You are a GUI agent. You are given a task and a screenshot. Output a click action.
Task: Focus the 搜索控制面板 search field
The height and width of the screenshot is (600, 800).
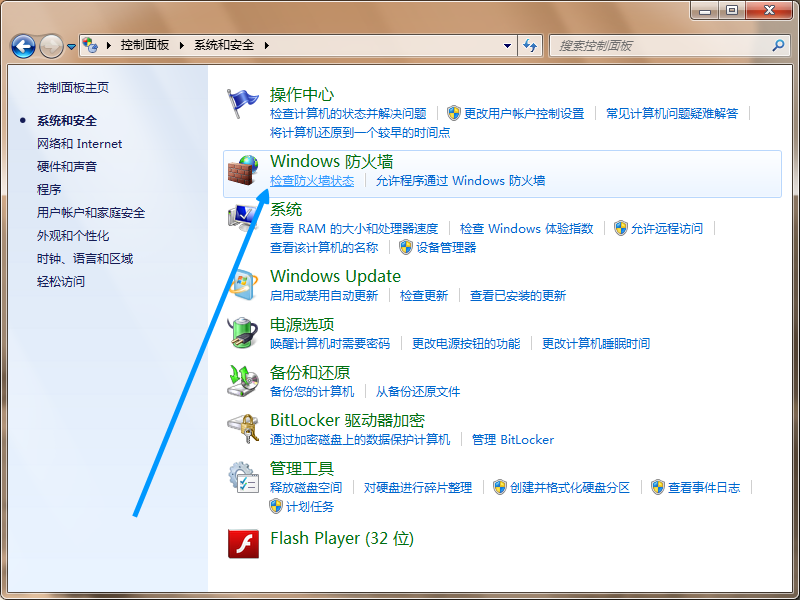pos(668,46)
